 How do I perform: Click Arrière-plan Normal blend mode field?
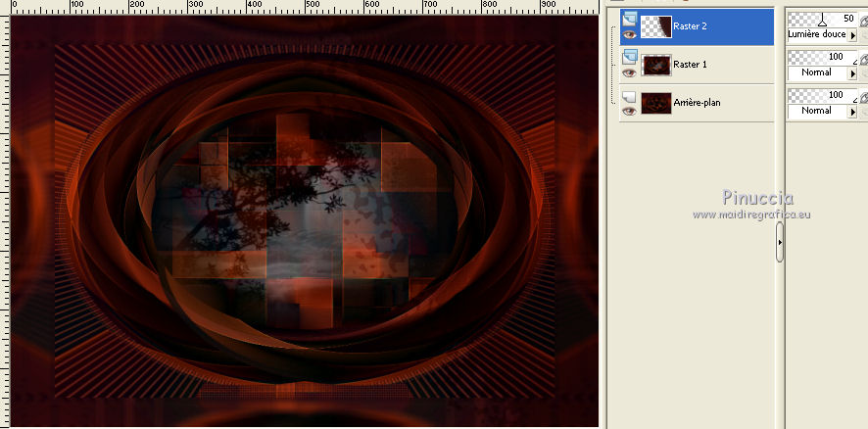coord(818,112)
